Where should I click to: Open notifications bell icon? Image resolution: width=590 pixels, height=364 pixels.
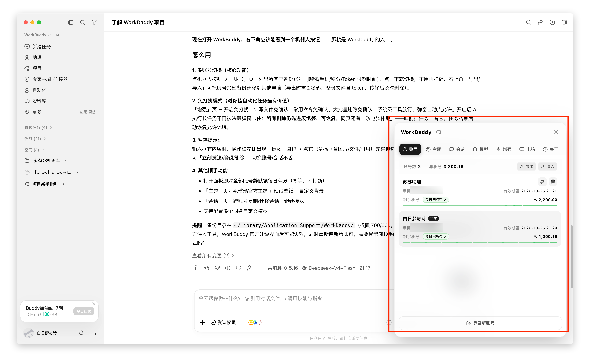[81, 333]
